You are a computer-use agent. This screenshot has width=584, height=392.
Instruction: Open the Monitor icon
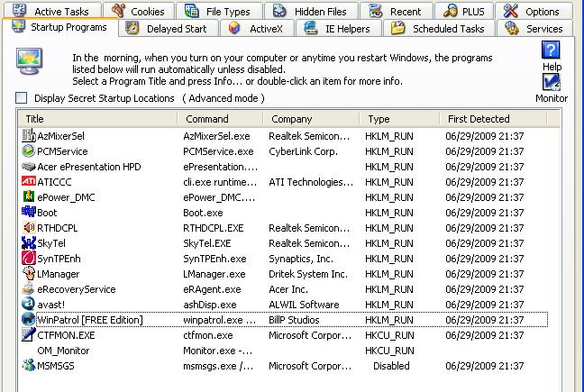point(552,81)
